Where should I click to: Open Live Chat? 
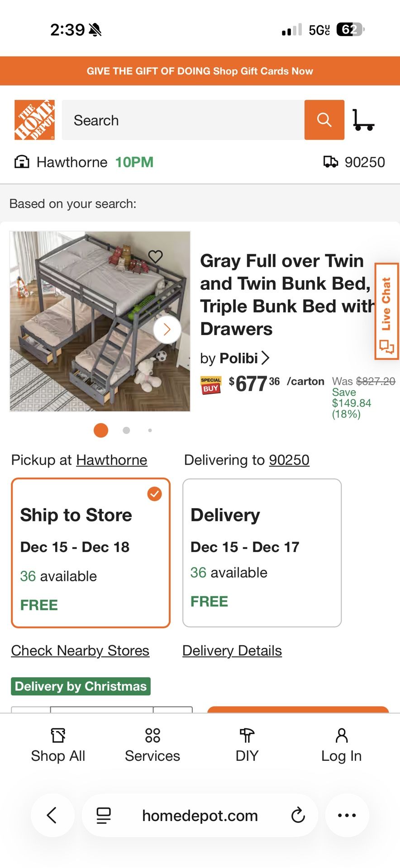point(386,310)
